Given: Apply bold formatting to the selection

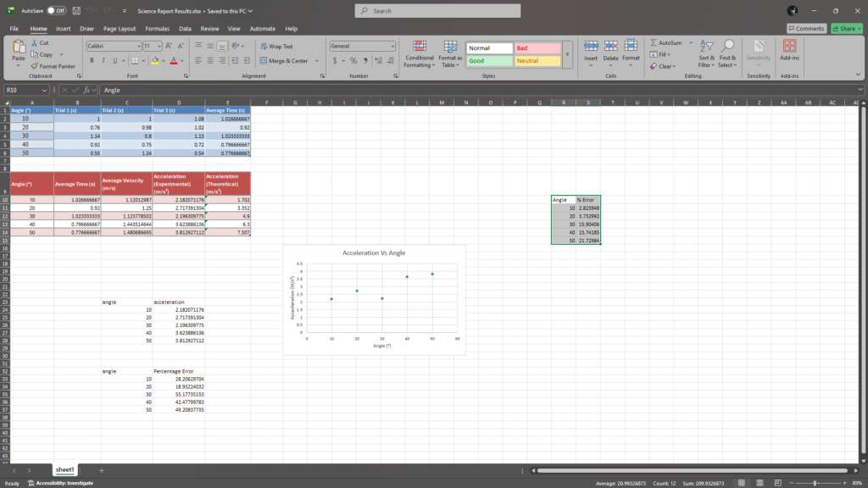Looking at the screenshot, I should [x=92, y=61].
